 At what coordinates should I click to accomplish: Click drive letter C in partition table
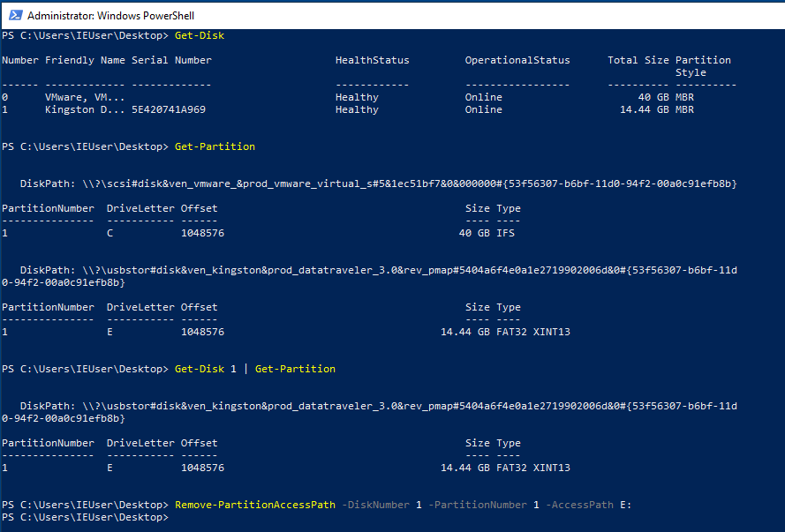tap(110, 233)
